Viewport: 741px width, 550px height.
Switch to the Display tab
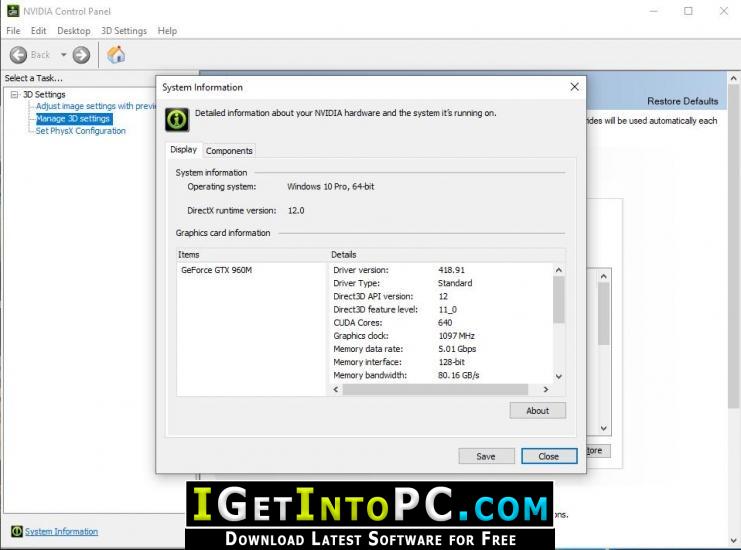[x=183, y=150]
